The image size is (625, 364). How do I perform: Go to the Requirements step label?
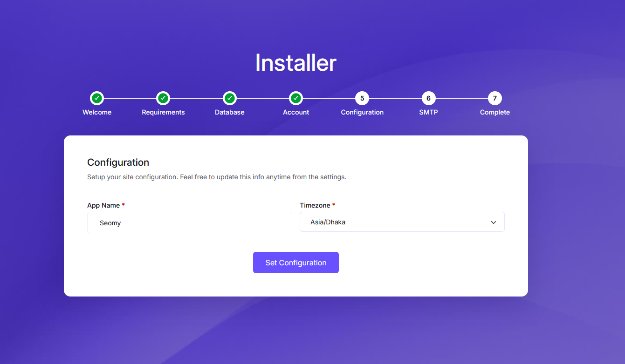[x=163, y=112]
